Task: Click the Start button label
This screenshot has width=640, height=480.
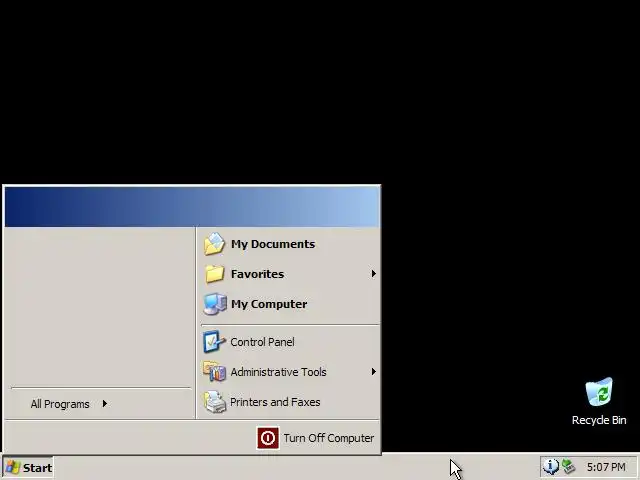Action: pyautogui.click(x=37, y=468)
